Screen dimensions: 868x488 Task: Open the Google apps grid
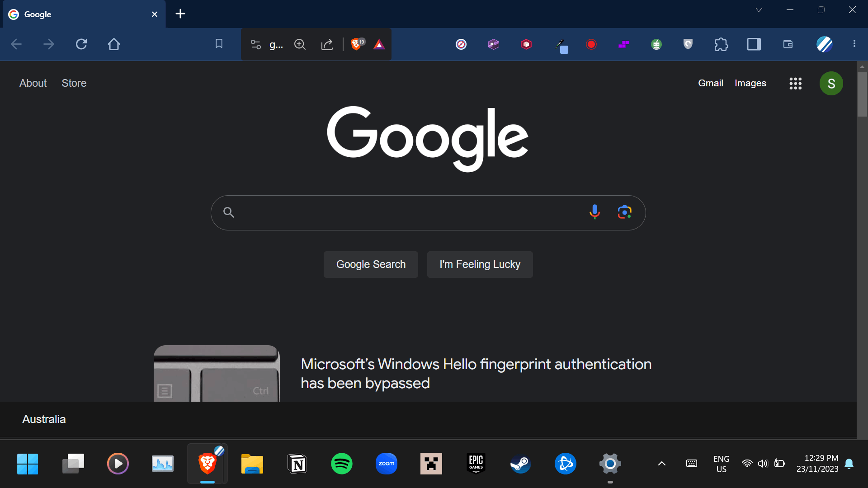coord(796,84)
